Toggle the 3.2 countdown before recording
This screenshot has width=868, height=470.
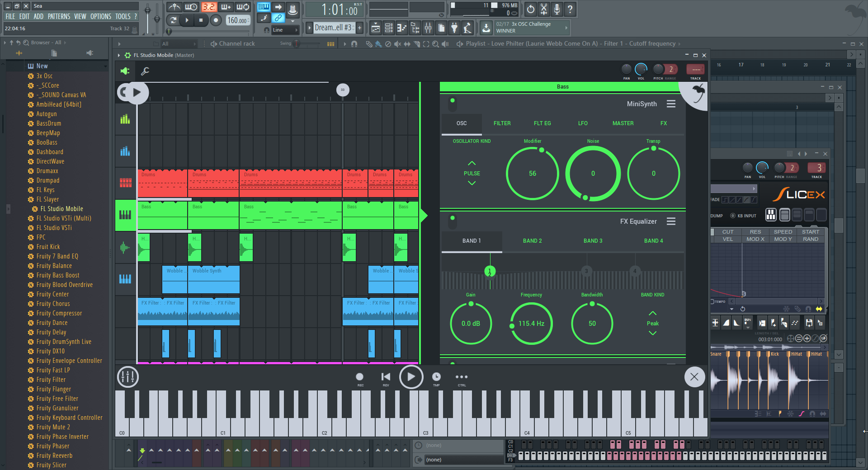pyautogui.click(x=208, y=7)
